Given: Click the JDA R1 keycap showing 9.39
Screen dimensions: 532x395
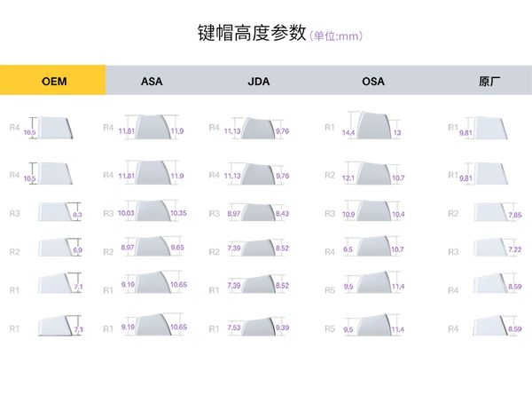Looking at the screenshot, I should click(x=257, y=327).
